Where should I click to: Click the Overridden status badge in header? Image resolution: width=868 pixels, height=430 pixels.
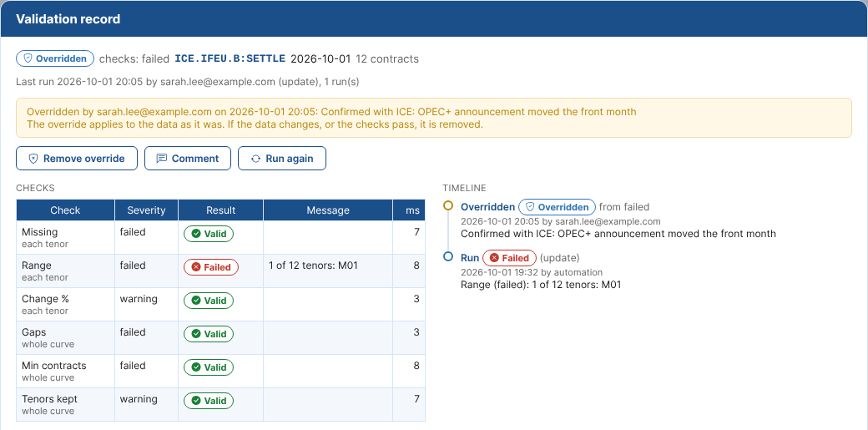coord(55,58)
